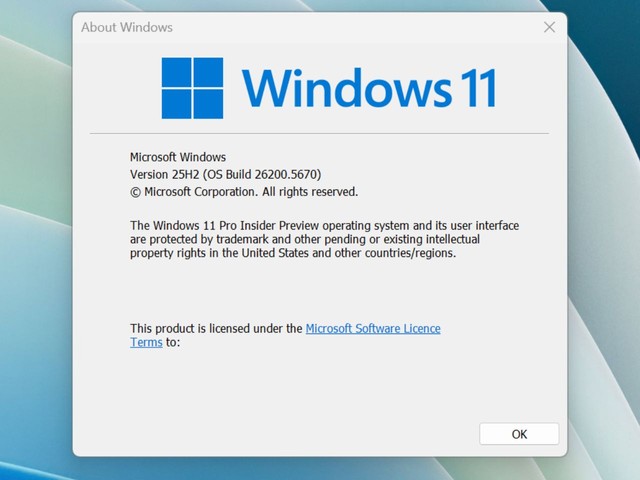Viewport: 640px width, 480px height.
Task: Click the OK button
Action: (x=519, y=434)
